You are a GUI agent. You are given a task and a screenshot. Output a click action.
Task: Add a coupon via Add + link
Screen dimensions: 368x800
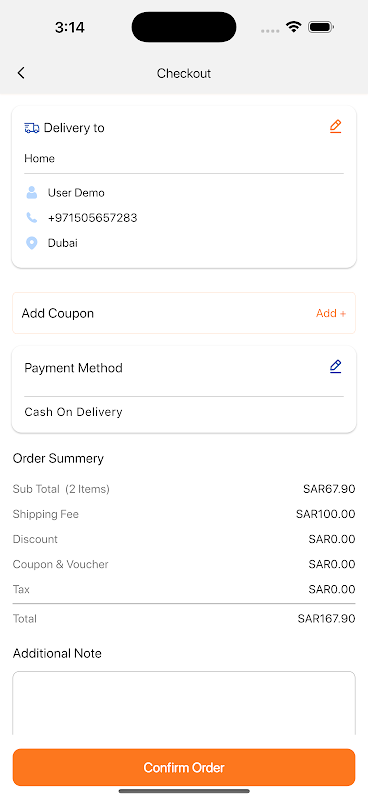pyautogui.click(x=331, y=313)
